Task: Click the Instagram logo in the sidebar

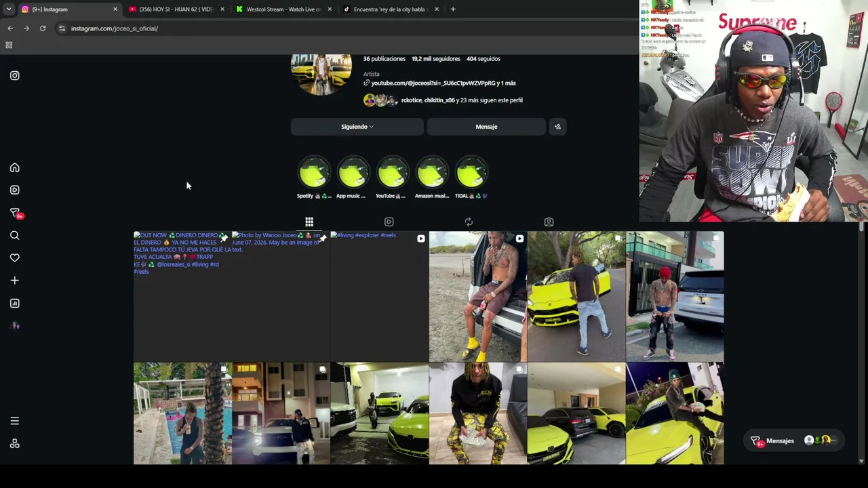Action: 15,76
